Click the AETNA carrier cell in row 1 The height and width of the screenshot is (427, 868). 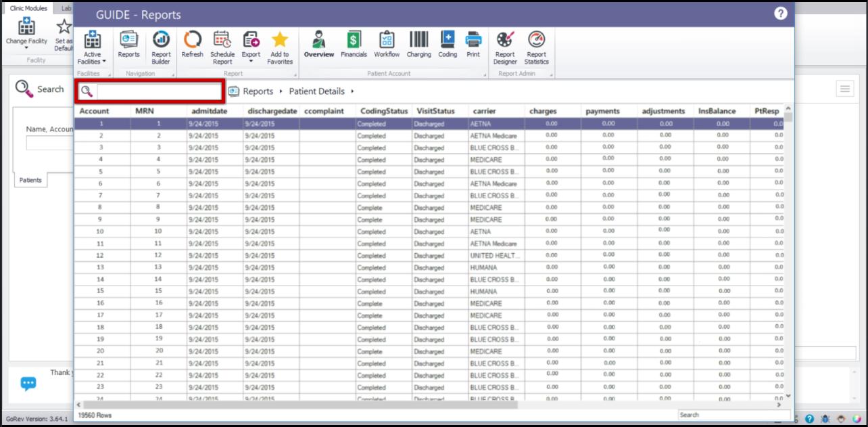(x=497, y=124)
